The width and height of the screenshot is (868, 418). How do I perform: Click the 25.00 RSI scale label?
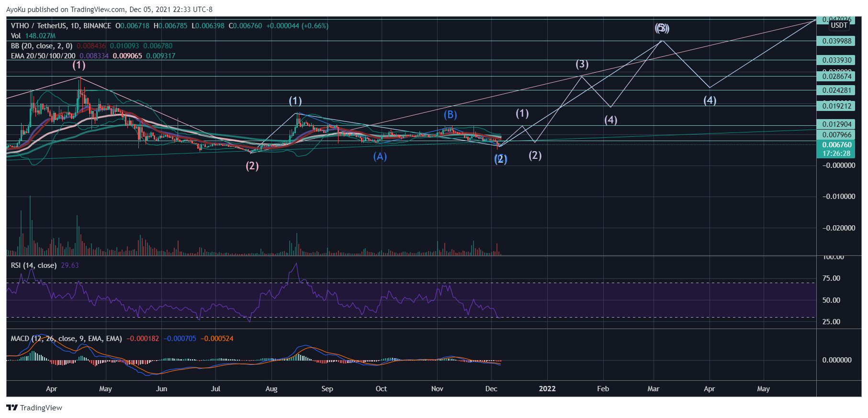pyautogui.click(x=831, y=322)
